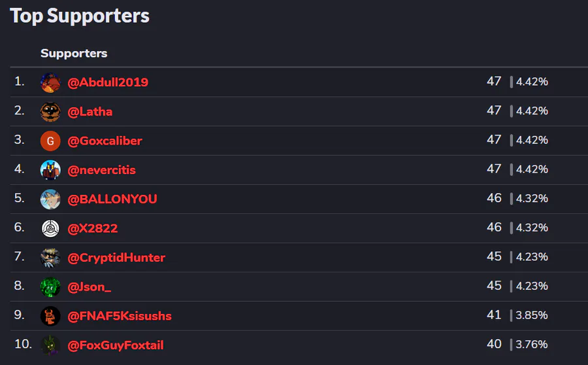Click @BALLONYOU's profile picture
Screen dimensions: 588x365
(x=50, y=200)
